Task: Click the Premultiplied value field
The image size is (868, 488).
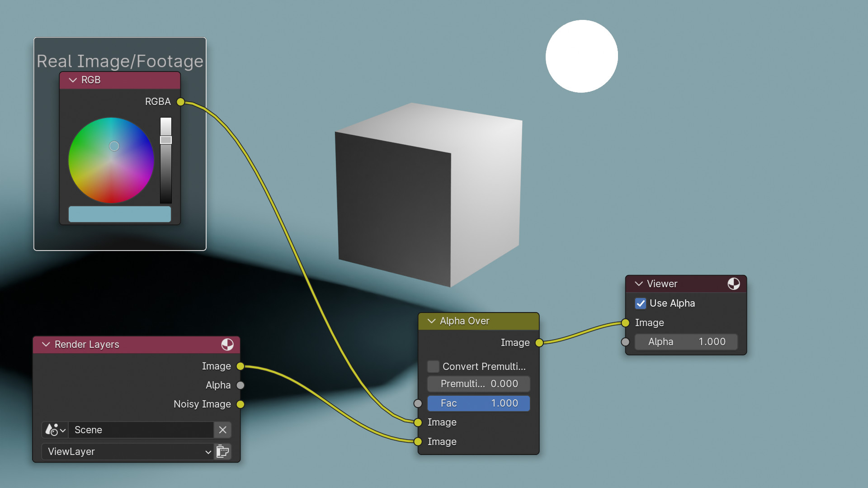Action: click(478, 384)
